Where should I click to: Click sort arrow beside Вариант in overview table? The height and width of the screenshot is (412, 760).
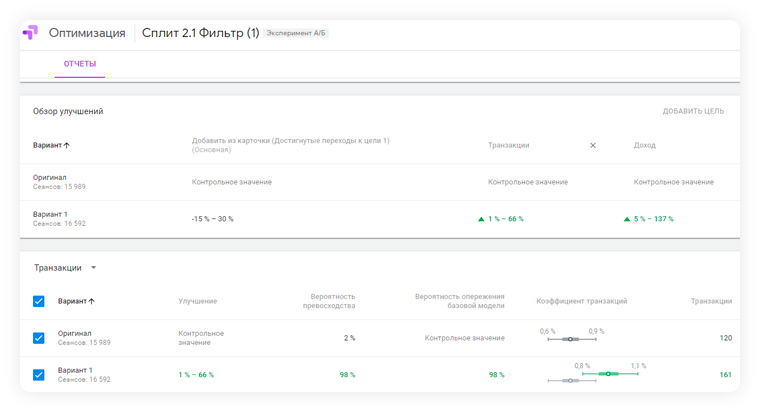click(x=67, y=146)
